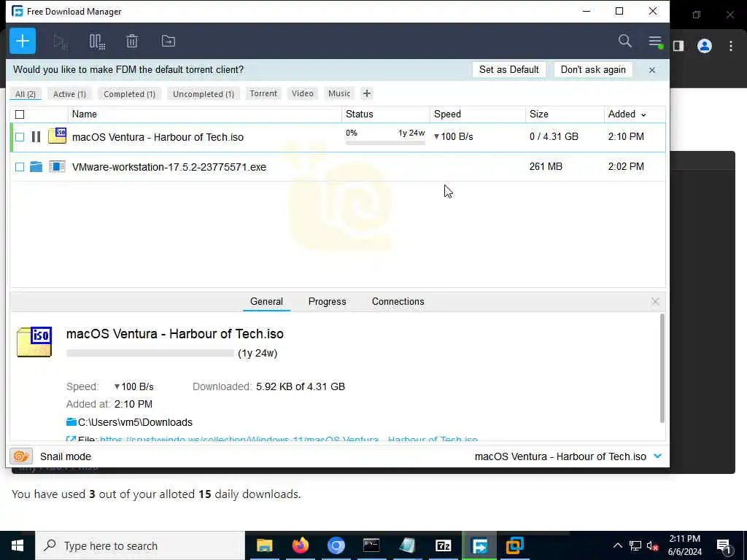Tick the select-all checkbox in header
This screenshot has width=747, height=560.
point(20,114)
